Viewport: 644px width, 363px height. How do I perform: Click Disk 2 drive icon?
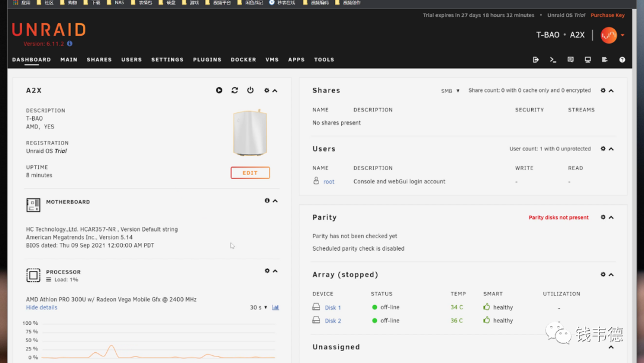point(316,320)
